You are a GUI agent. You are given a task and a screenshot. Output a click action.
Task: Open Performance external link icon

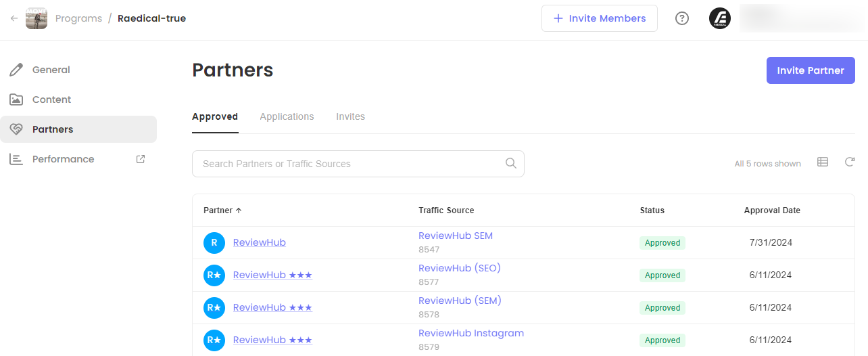pos(141,159)
